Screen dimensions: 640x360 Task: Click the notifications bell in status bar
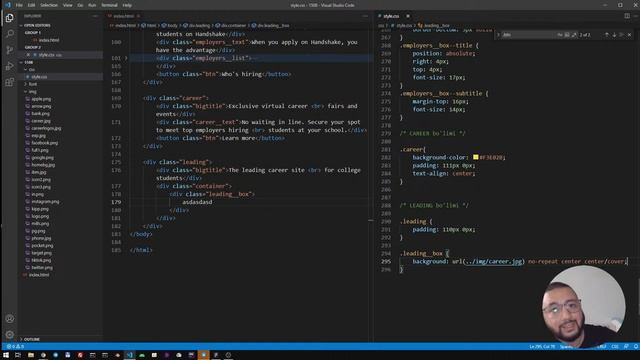coord(636,347)
